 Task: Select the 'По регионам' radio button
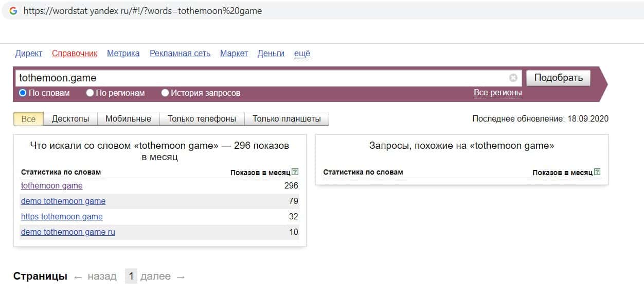pos(90,93)
